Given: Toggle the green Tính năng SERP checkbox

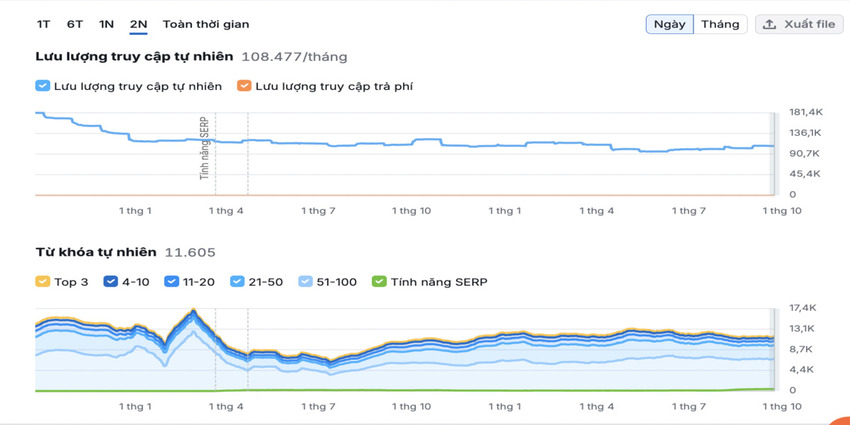Looking at the screenshot, I should pyautogui.click(x=378, y=282).
